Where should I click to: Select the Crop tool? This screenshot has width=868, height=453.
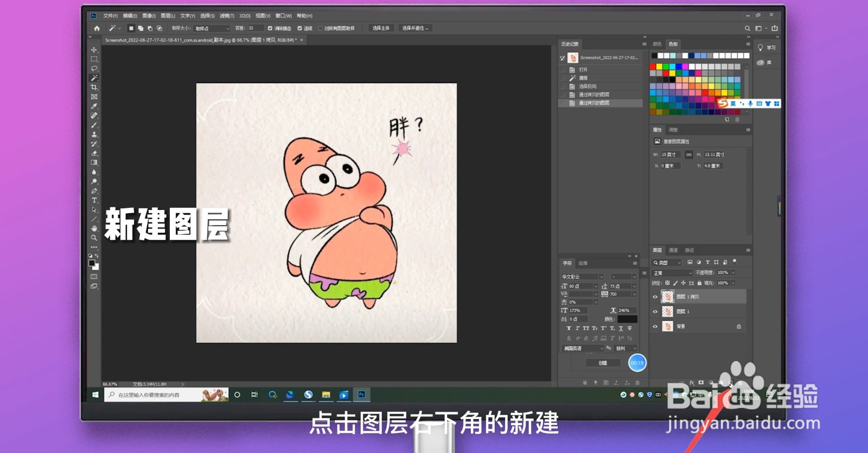point(94,87)
